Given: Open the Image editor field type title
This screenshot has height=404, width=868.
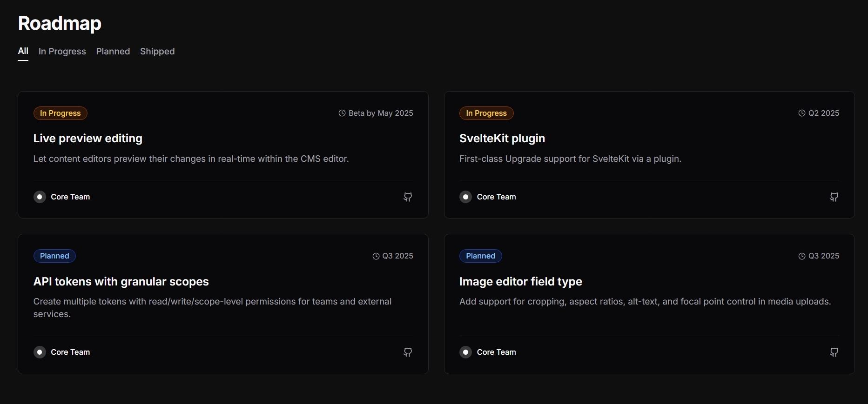Looking at the screenshot, I should point(520,282).
